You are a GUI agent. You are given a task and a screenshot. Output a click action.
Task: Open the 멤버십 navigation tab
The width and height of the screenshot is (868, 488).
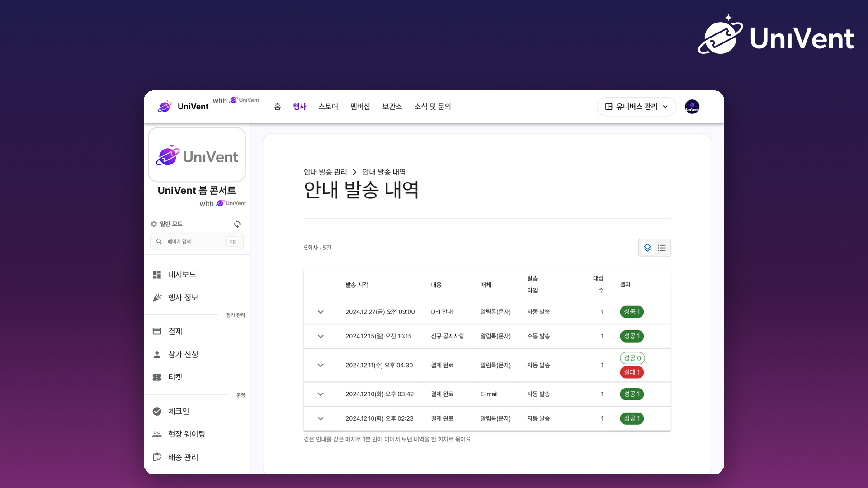tap(360, 107)
